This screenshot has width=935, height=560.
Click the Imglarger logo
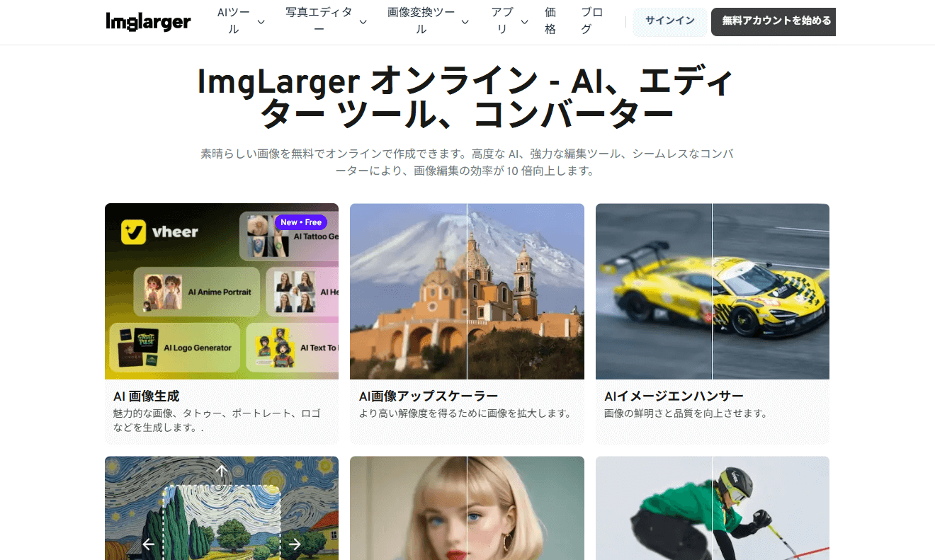coord(148,22)
